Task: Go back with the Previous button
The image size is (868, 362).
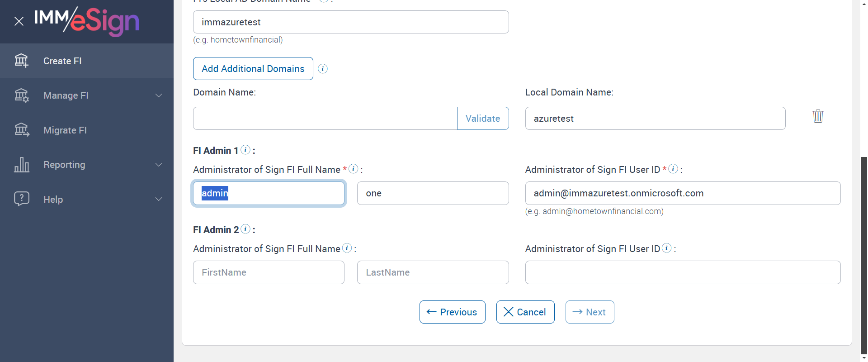Action: tap(452, 312)
